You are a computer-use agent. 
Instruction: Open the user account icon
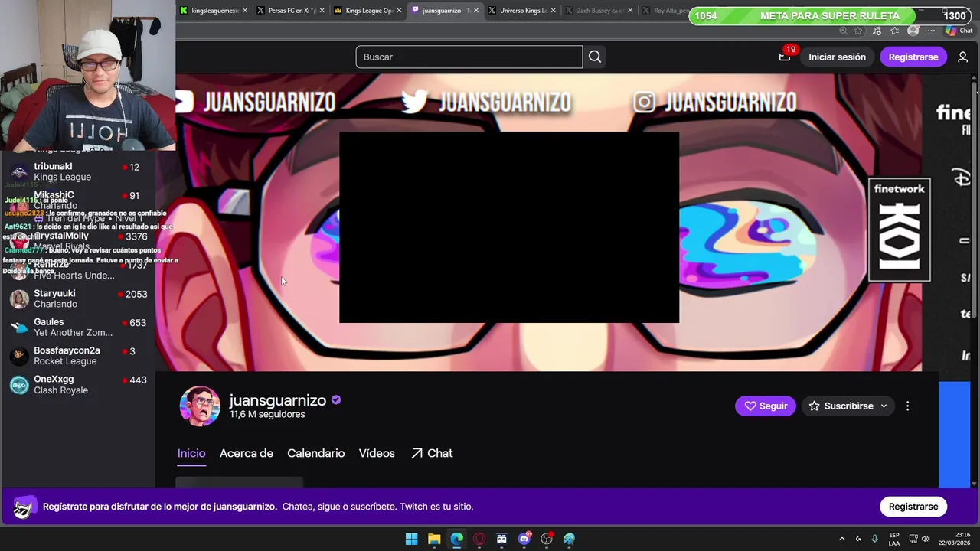click(x=963, y=57)
